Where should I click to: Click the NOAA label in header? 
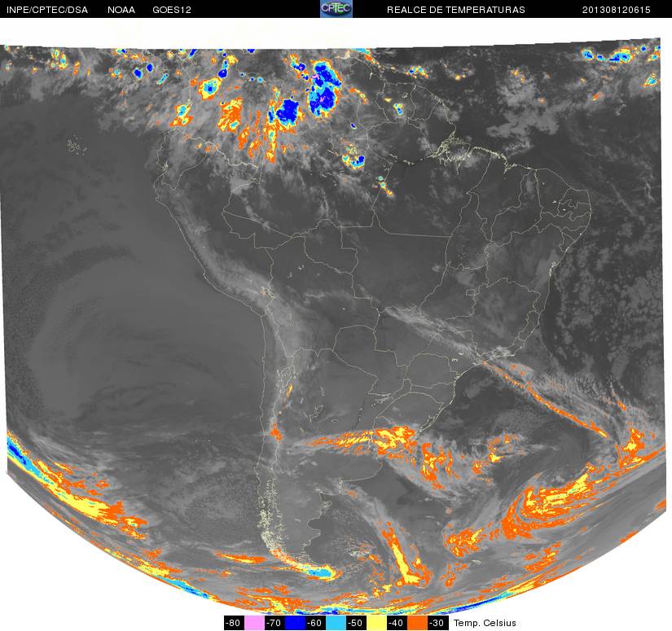click(x=121, y=10)
